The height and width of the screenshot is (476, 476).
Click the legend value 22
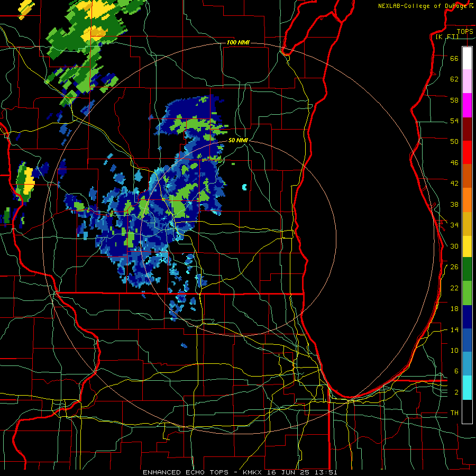coord(454,288)
